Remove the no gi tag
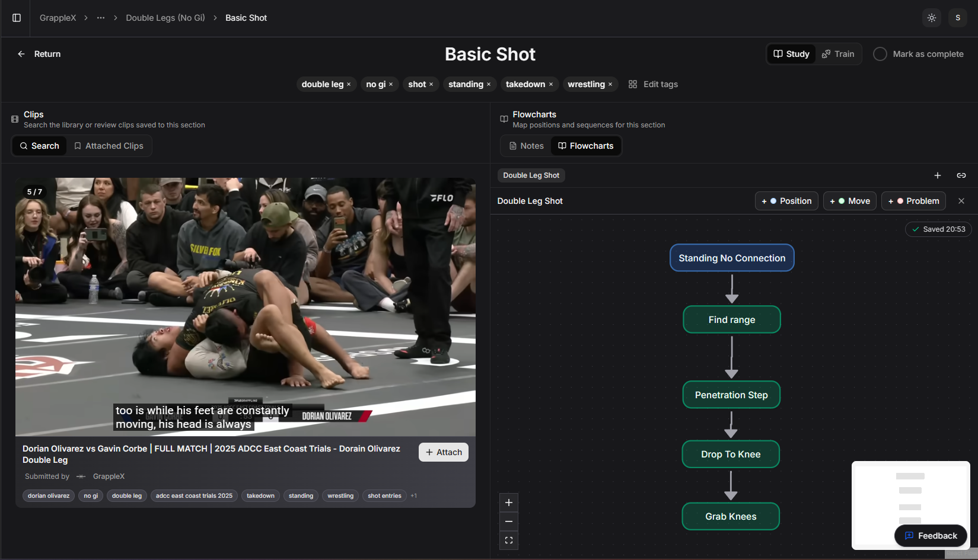Screen dimensions: 978x560 coord(391,85)
